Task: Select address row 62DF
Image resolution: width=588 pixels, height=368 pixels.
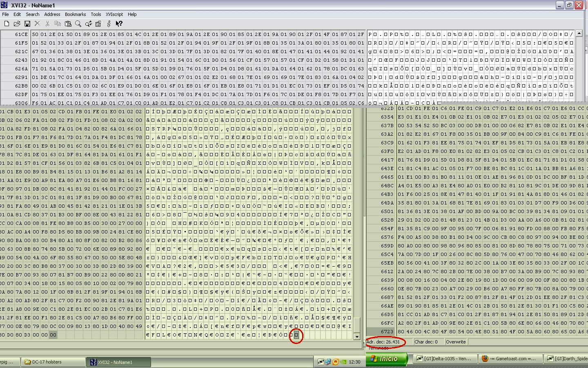Action: click(x=16, y=94)
